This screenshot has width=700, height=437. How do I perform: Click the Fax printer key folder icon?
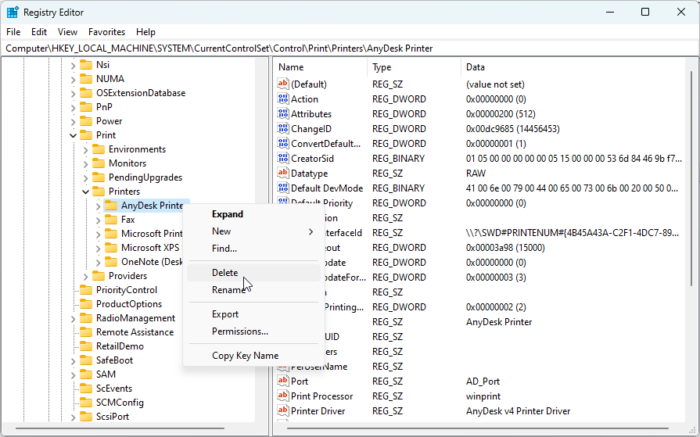pos(110,219)
